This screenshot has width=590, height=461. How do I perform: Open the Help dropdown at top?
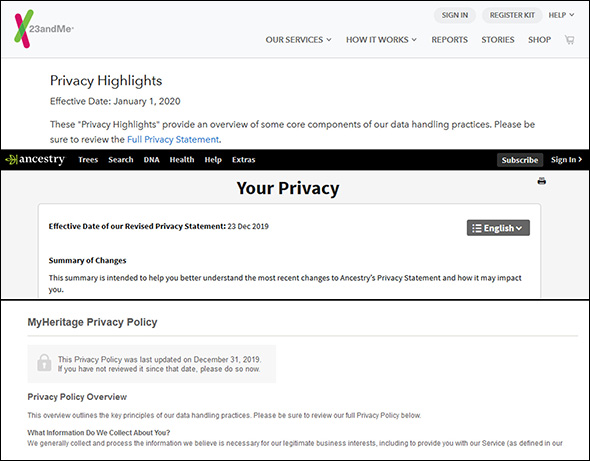[x=561, y=15]
